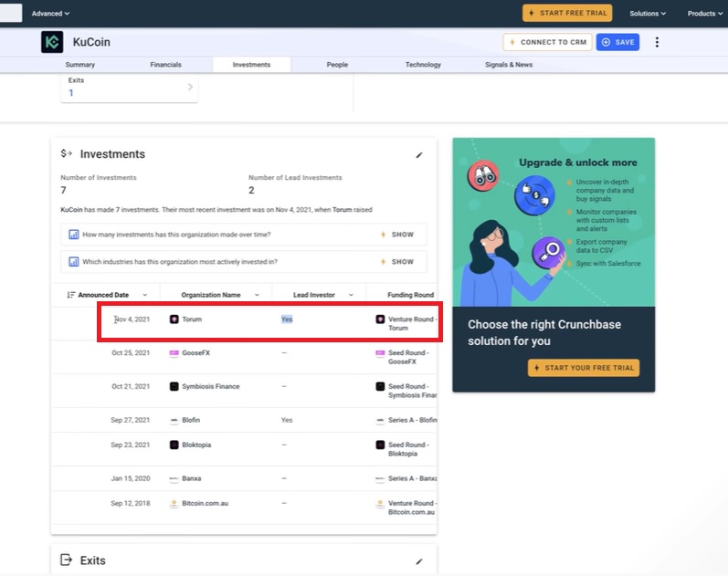Screen dimensions: 728x576
Task: Click the Banxa organization logo icon
Action: pos(174,478)
